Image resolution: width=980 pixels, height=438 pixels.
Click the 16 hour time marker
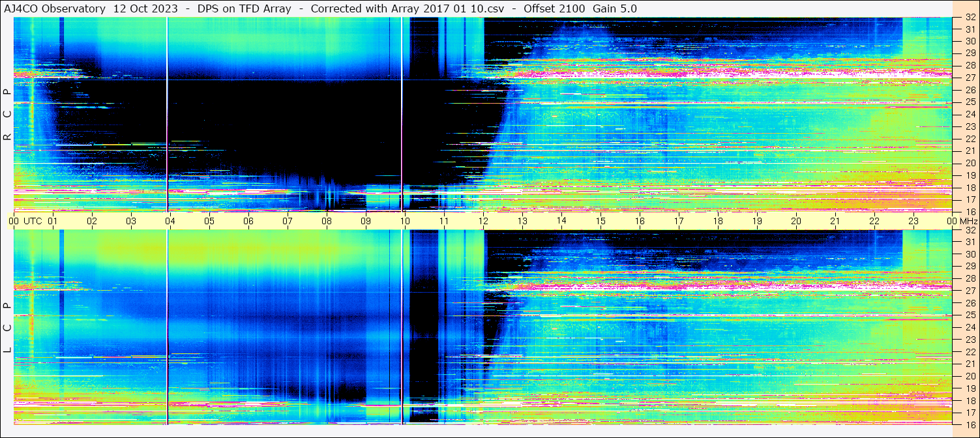tap(639, 221)
